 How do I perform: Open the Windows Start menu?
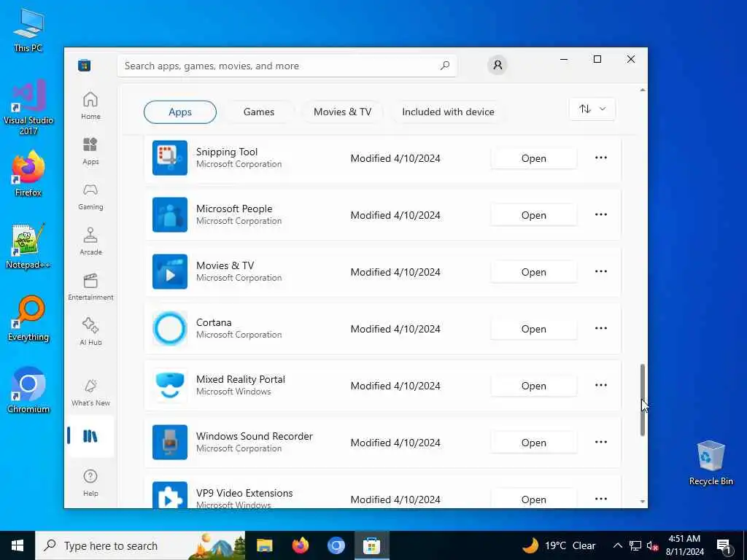coord(18,545)
